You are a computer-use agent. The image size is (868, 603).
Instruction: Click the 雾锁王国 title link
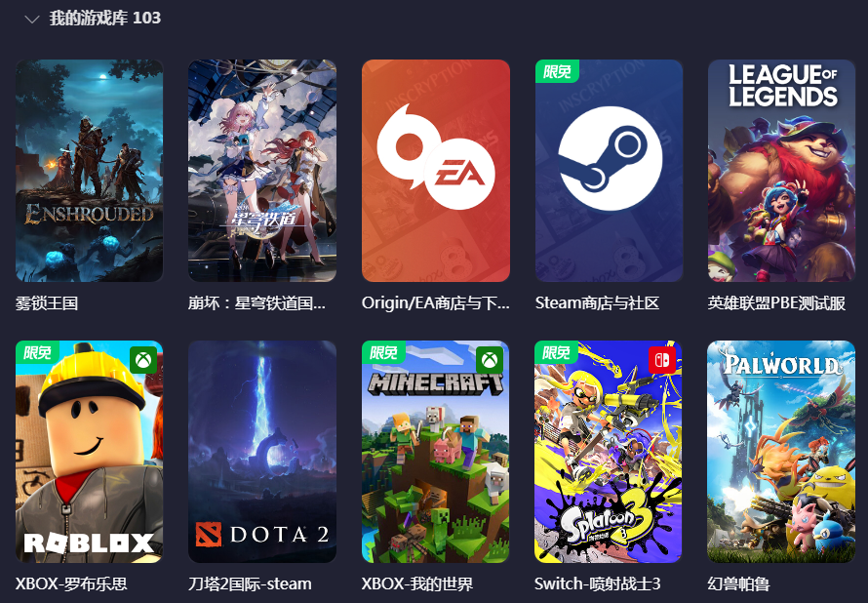pyautogui.click(x=47, y=303)
